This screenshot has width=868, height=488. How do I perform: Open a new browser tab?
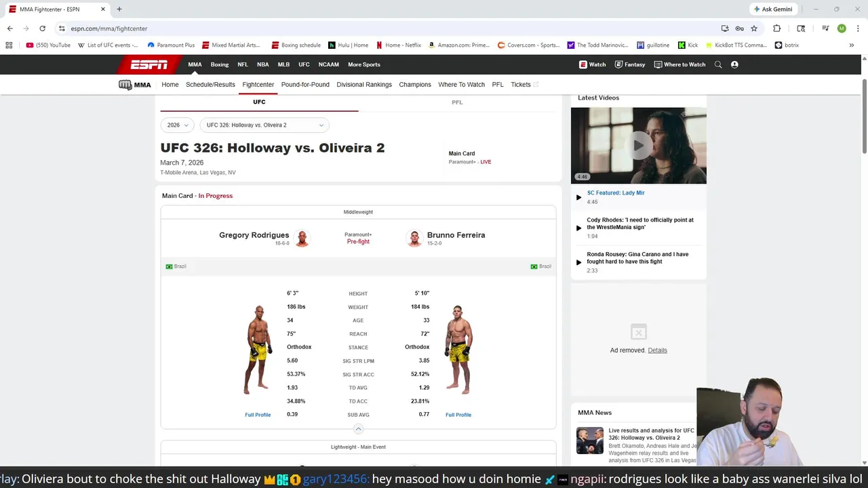point(119,9)
